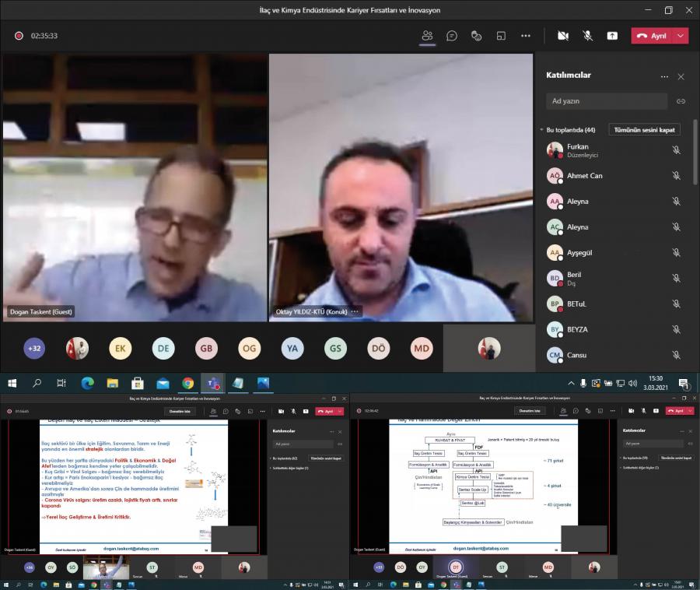Screen dimensions: 700x590
Task: Copy the meeting join link icon
Action: tap(681, 101)
